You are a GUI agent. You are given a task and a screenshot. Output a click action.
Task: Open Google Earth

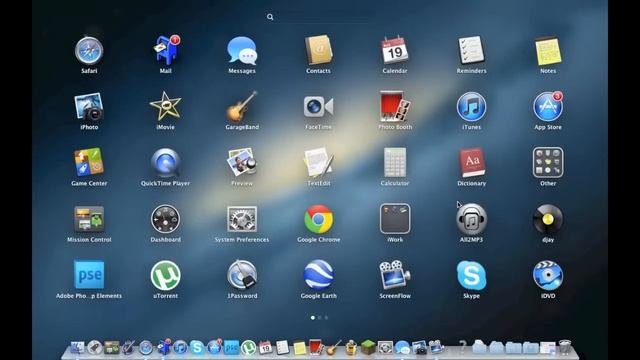[x=318, y=275]
